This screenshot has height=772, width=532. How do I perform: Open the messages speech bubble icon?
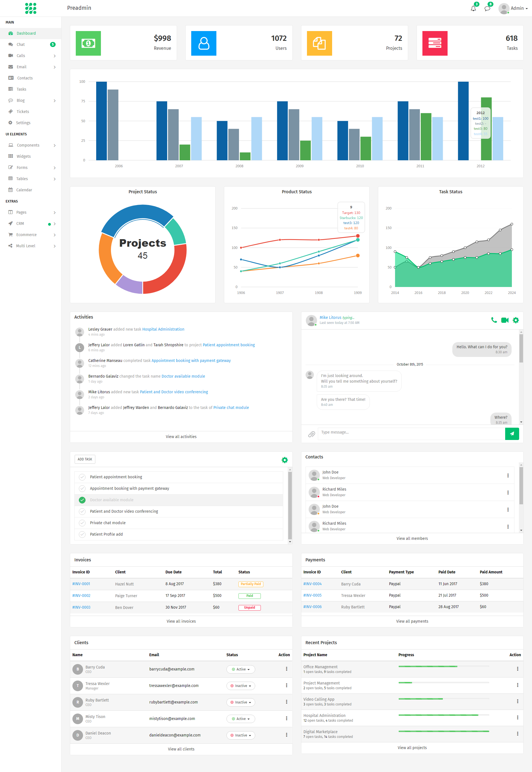point(487,9)
